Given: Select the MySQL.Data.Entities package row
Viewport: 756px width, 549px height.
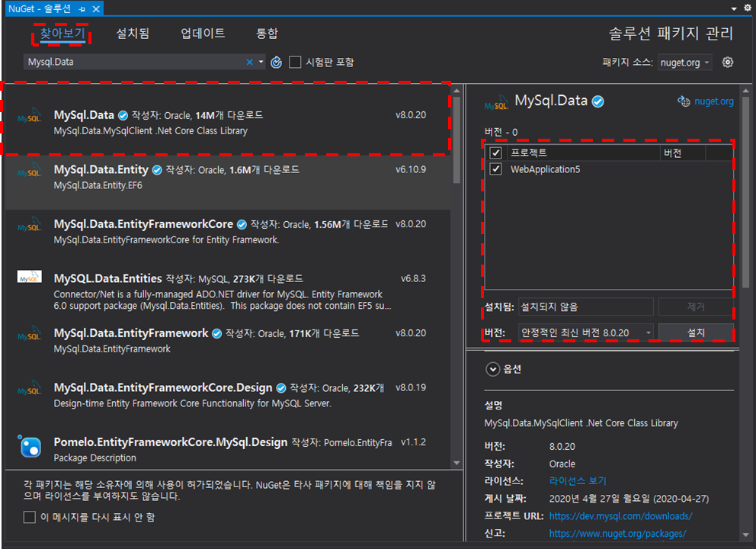Looking at the screenshot, I should coord(228,291).
